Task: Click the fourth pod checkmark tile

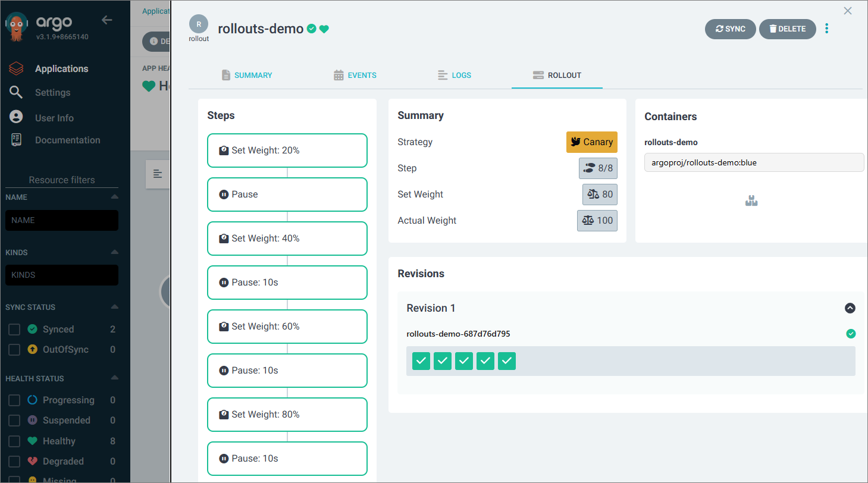Action: click(x=485, y=361)
